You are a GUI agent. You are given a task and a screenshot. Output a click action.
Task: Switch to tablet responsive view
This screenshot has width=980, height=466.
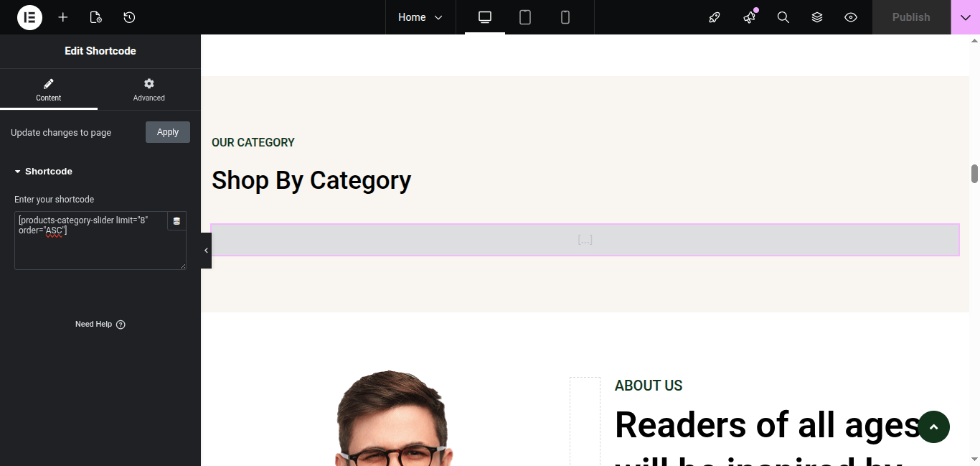coord(525,17)
